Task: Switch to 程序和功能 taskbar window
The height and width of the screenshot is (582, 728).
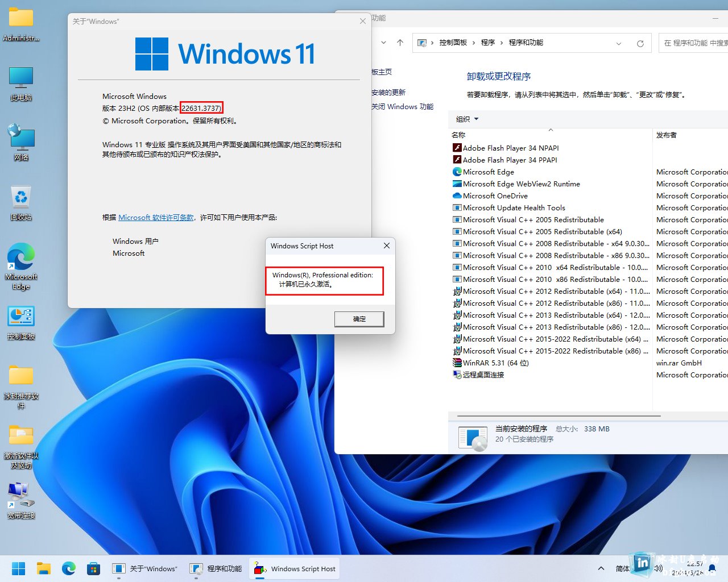Action: (216, 568)
